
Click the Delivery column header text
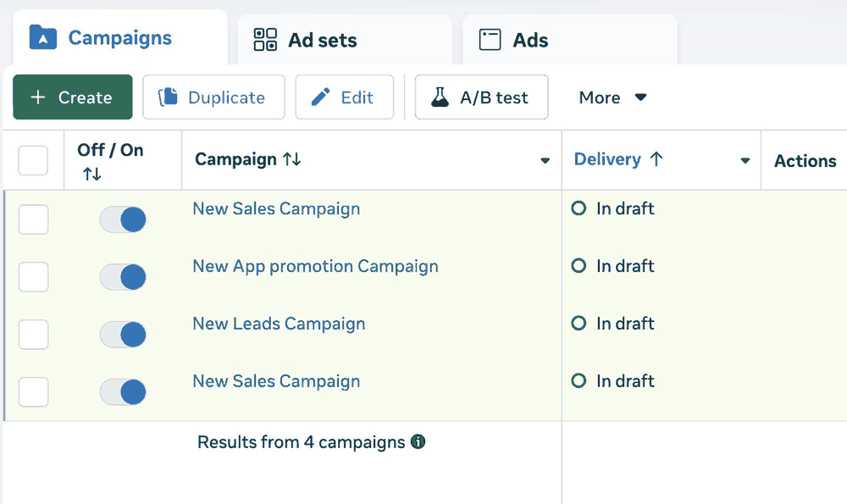pos(607,159)
